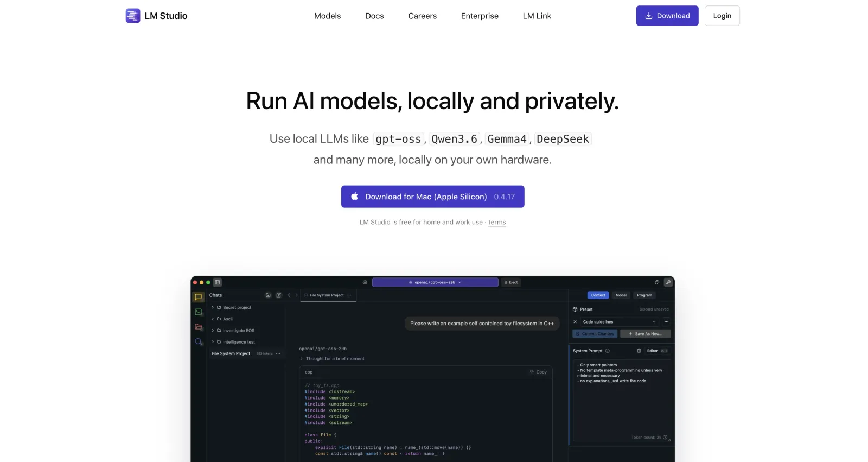The image size is (868, 462).
Task: Click the gpt-oss model tag in hero text
Action: pyautogui.click(x=398, y=139)
